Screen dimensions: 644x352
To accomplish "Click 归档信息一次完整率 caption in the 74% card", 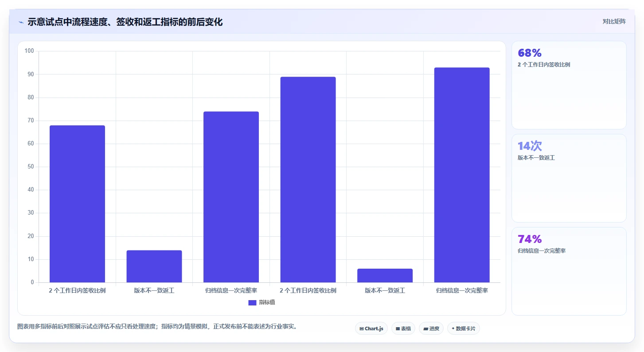I will point(542,251).
